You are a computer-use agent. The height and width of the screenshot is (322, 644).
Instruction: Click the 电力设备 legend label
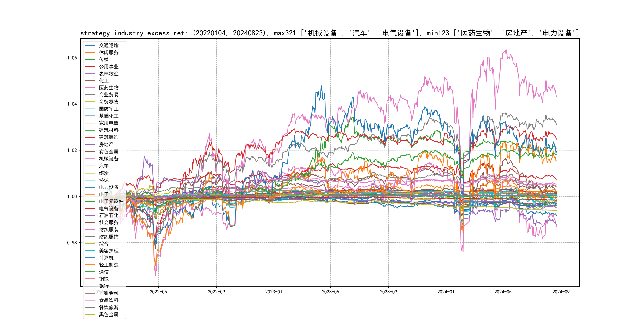point(109,187)
